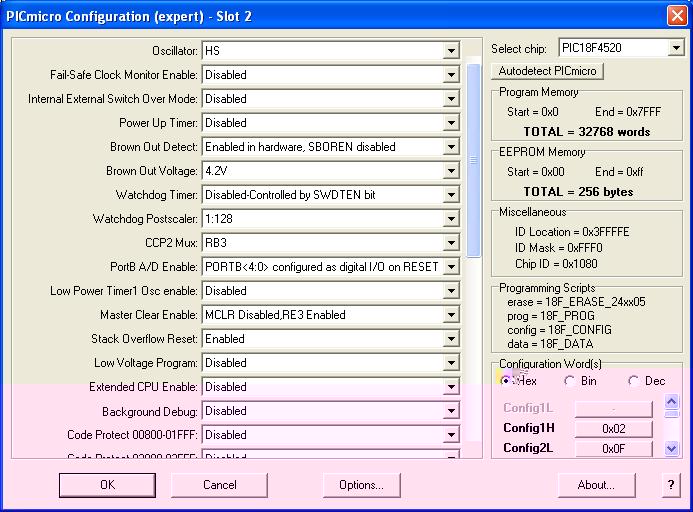Image resolution: width=693 pixels, height=512 pixels.
Task: Open the Watchdog Timer dropdown
Action: 451,195
